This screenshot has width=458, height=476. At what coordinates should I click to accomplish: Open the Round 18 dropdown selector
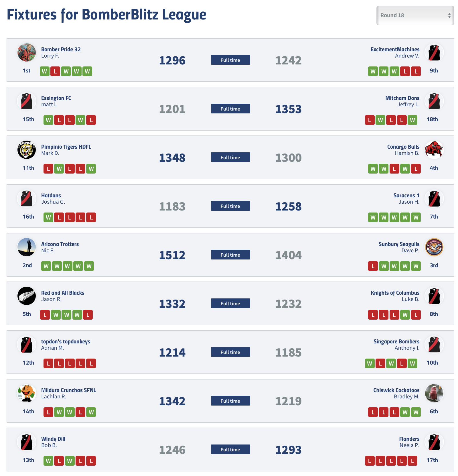pyautogui.click(x=415, y=15)
